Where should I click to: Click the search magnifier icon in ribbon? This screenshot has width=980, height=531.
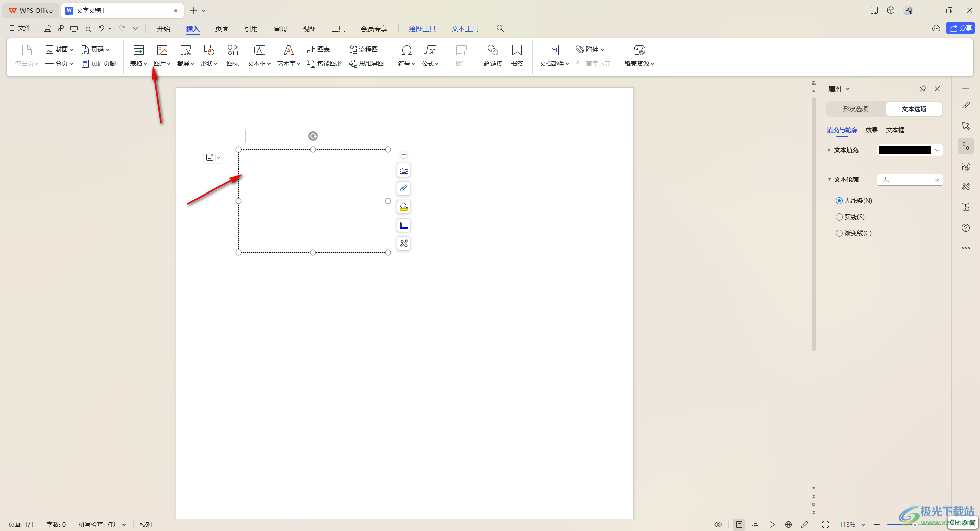click(500, 29)
